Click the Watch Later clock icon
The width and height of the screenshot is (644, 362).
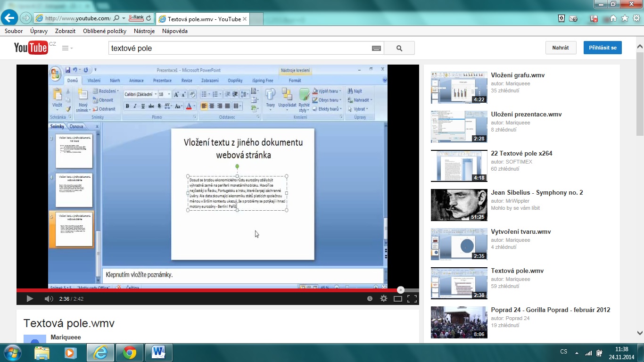(370, 298)
